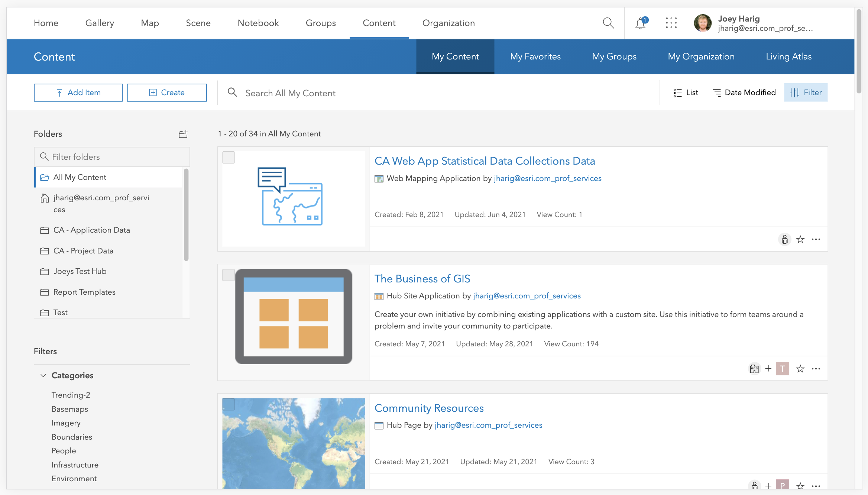
Task: Expand the Joeys Test Hub folder
Action: pos(80,271)
